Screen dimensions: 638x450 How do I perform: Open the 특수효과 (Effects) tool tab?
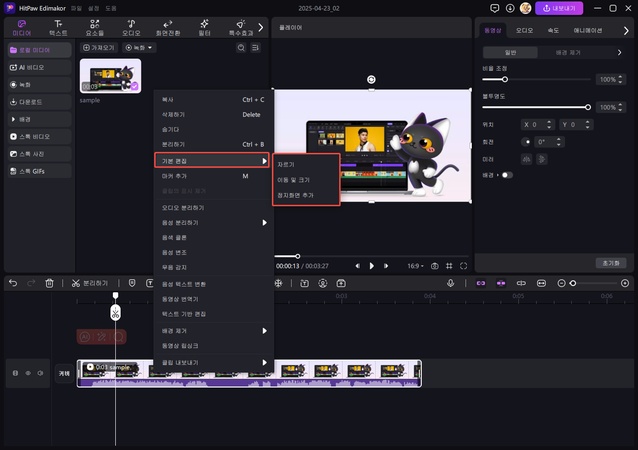(241, 28)
